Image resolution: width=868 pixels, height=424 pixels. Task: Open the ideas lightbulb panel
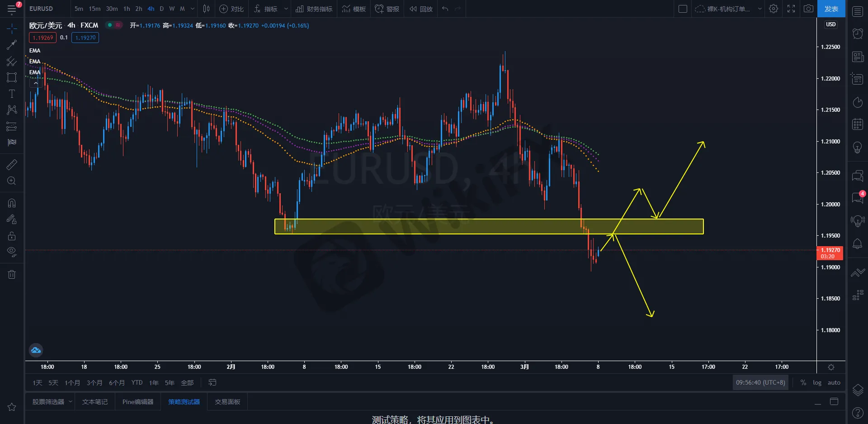click(x=858, y=148)
